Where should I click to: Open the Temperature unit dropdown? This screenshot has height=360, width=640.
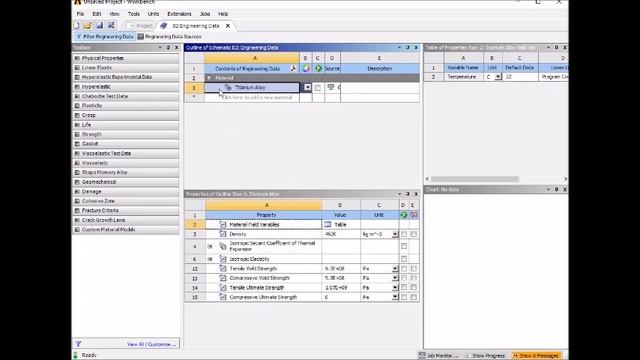[x=498, y=77]
